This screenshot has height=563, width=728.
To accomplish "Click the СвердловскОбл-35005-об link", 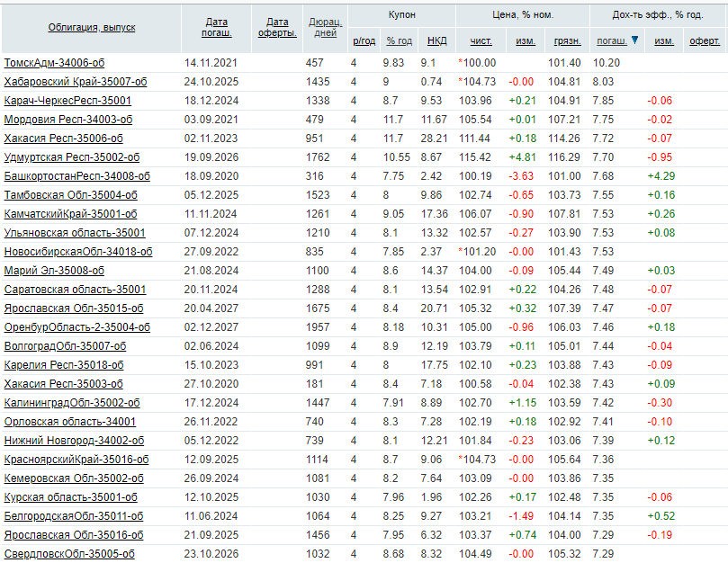I will [x=69, y=554].
